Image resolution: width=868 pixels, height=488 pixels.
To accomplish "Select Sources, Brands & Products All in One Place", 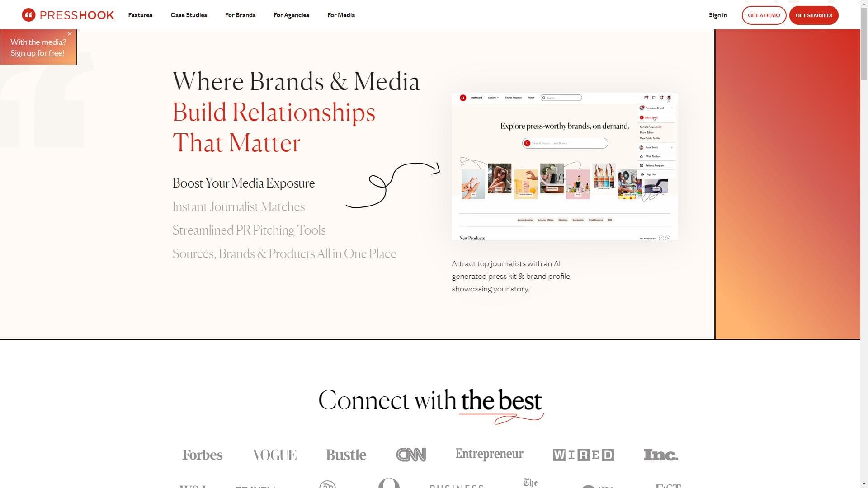I will coord(284,253).
